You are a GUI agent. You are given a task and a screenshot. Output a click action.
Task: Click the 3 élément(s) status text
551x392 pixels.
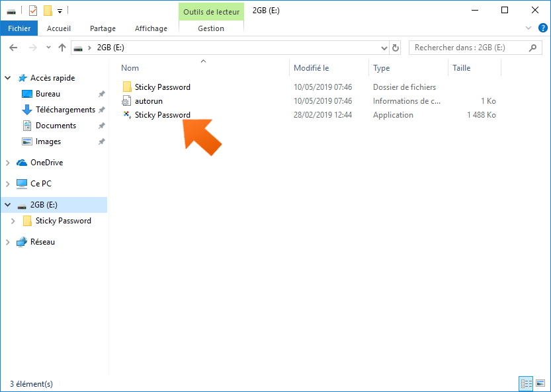(31, 384)
